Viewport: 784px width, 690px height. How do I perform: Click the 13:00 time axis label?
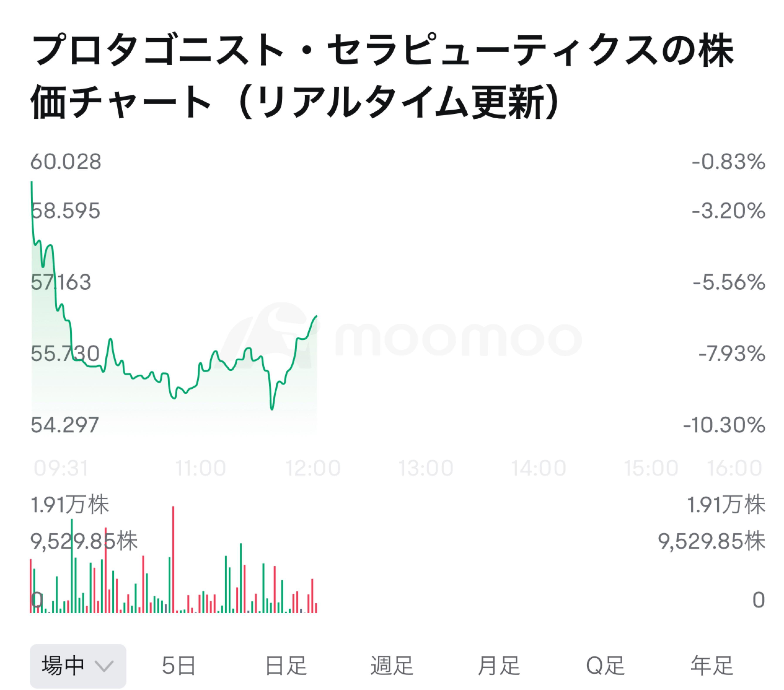(x=426, y=468)
